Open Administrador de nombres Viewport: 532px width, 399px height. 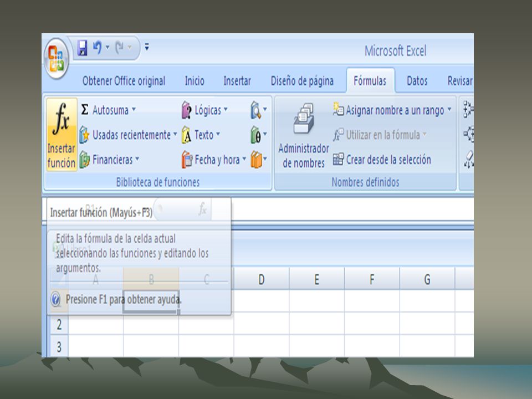point(303,135)
